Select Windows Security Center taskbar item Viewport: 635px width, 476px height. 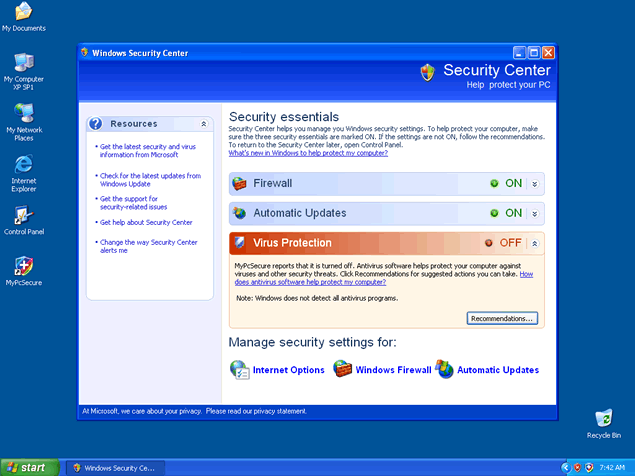pyautogui.click(x=113, y=467)
